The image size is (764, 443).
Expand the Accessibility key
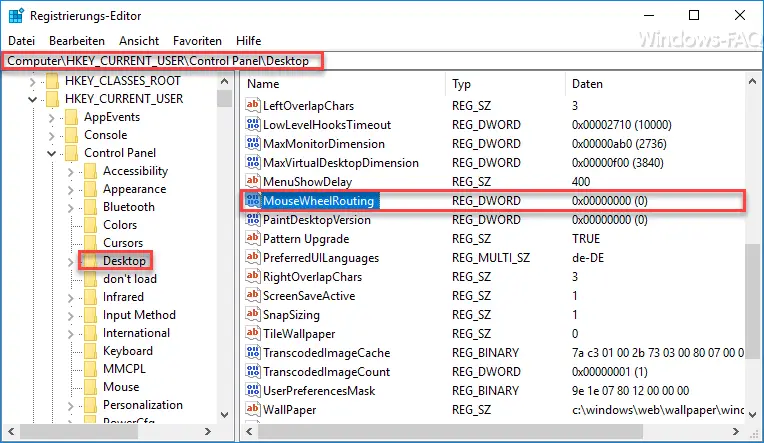pos(71,172)
